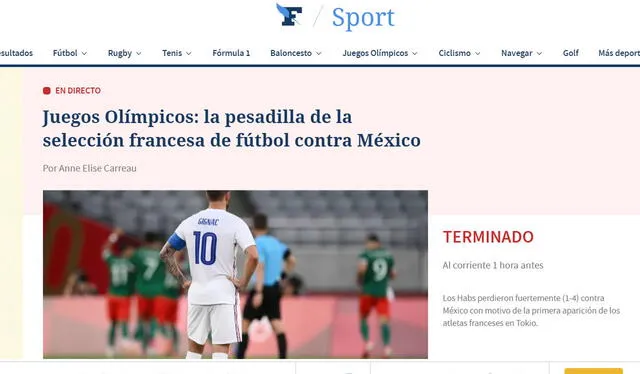Viewport: 640px width, 374px height.
Task: Expand the Juegos Olímpicos chevron
Action: point(415,53)
